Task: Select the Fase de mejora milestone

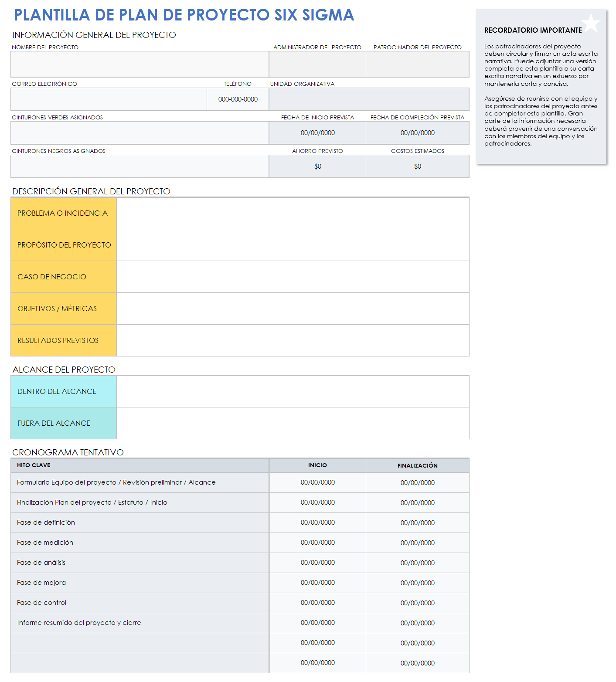Action: click(x=140, y=583)
